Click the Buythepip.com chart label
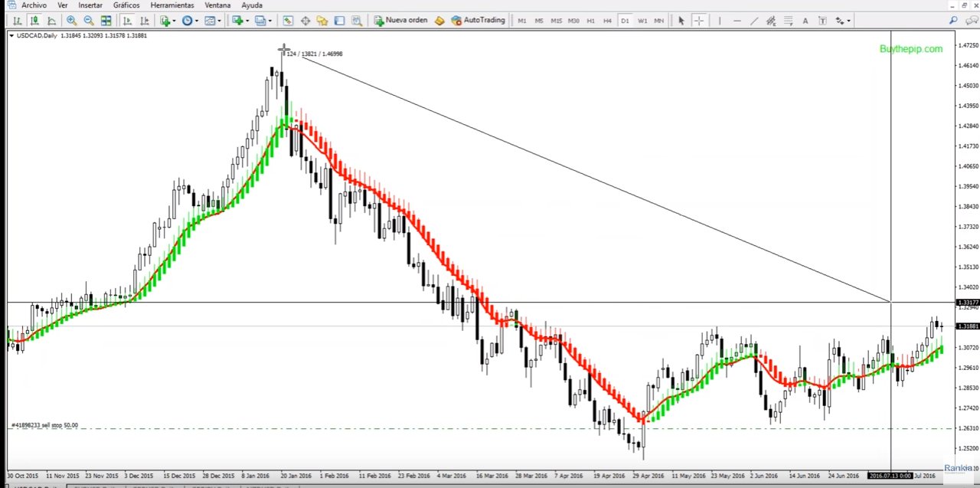980x488 pixels. coord(911,49)
